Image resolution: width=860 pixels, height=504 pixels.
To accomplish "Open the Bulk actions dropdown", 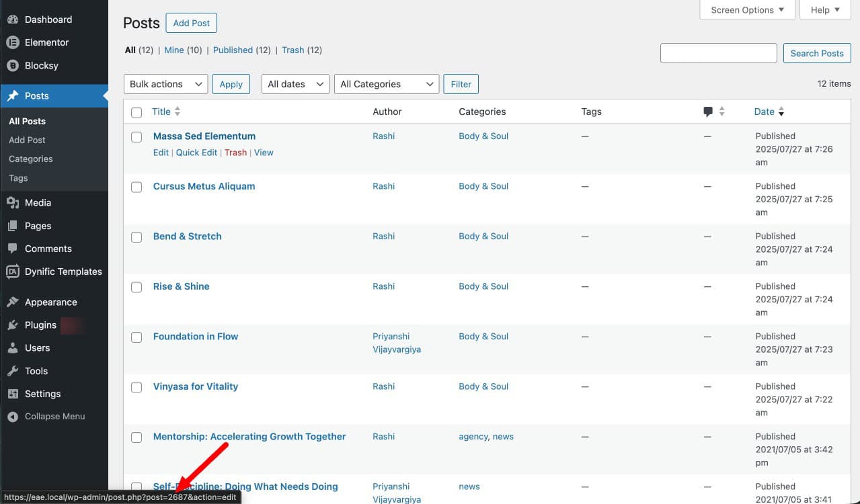I will tap(166, 84).
